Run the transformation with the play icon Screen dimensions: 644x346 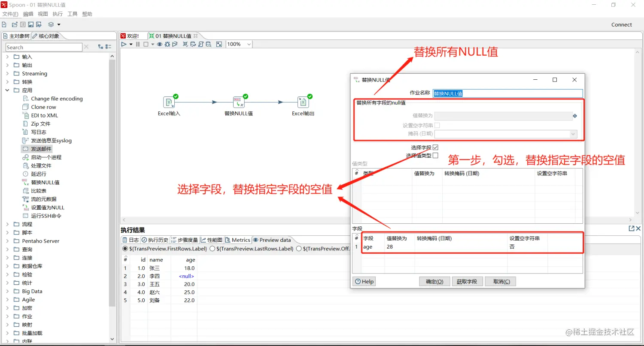pos(124,44)
